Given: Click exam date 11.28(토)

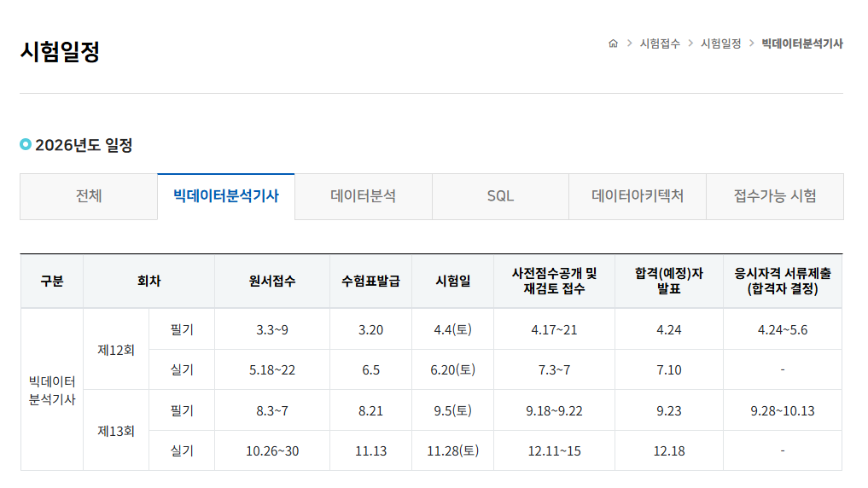Looking at the screenshot, I should pyautogui.click(x=453, y=451).
